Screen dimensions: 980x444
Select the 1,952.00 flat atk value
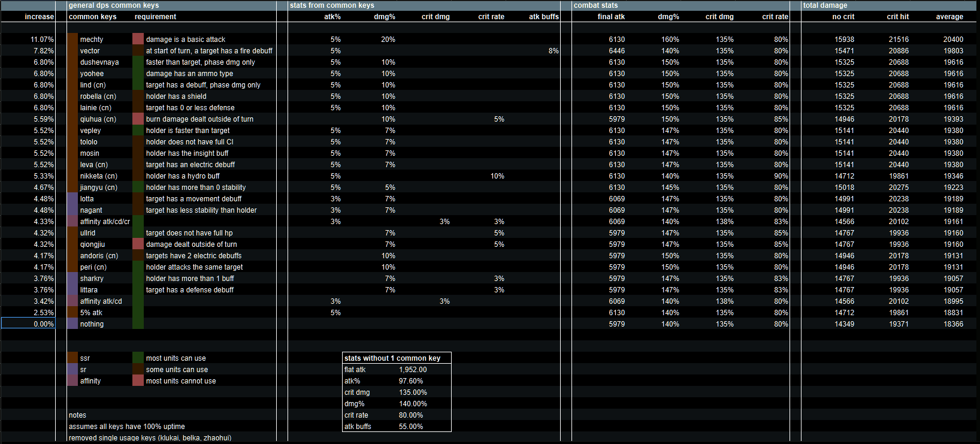(413, 370)
